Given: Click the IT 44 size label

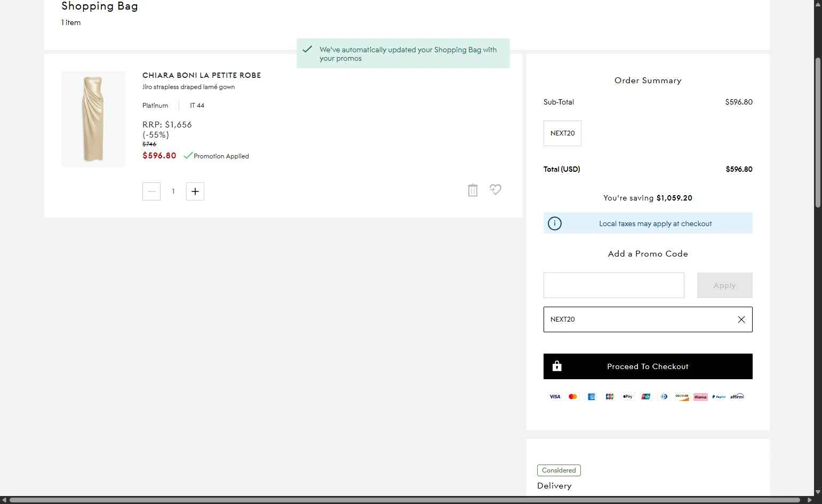Looking at the screenshot, I should pos(197,106).
